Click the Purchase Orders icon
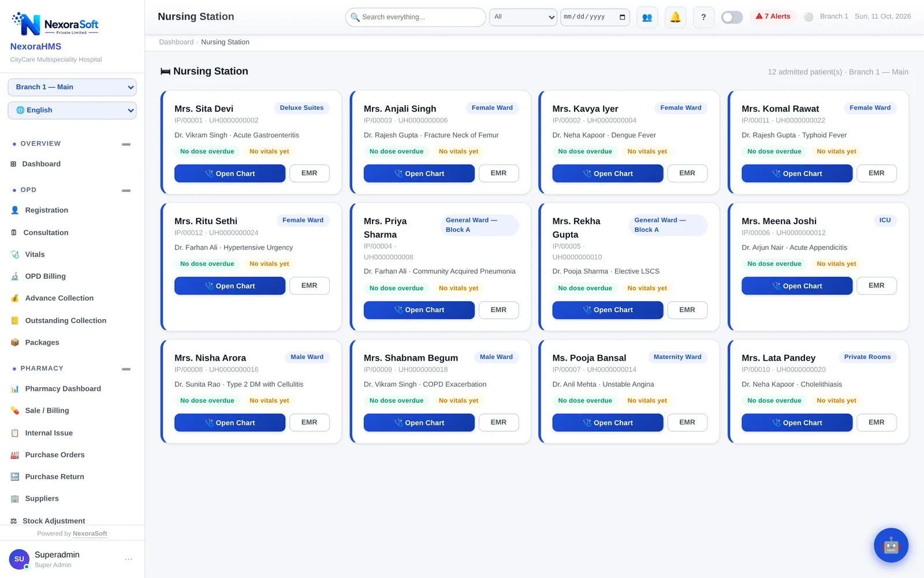Image resolution: width=924 pixels, height=578 pixels. [15, 455]
